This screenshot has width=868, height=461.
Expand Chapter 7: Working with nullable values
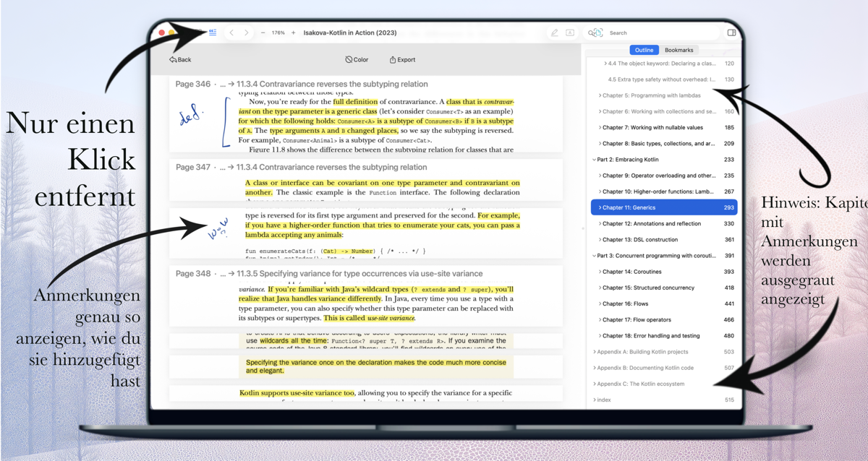[x=600, y=127]
